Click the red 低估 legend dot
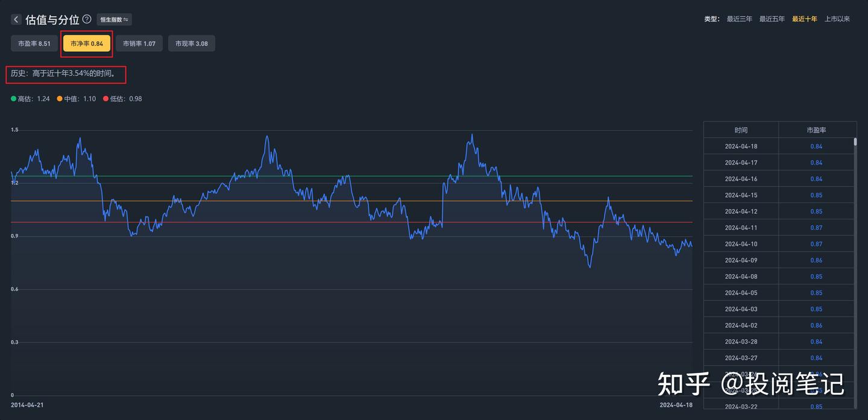The image size is (868, 420). pos(106,99)
